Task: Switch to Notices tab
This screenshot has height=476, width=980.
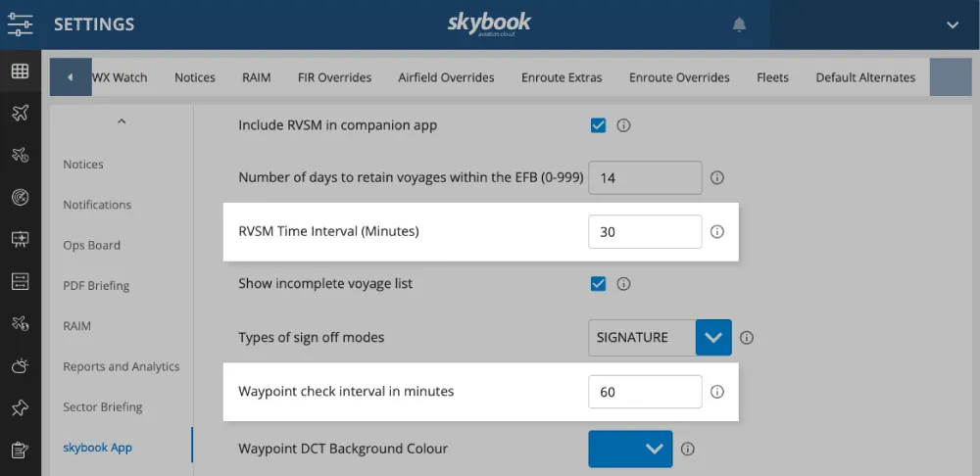Action: tap(195, 77)
